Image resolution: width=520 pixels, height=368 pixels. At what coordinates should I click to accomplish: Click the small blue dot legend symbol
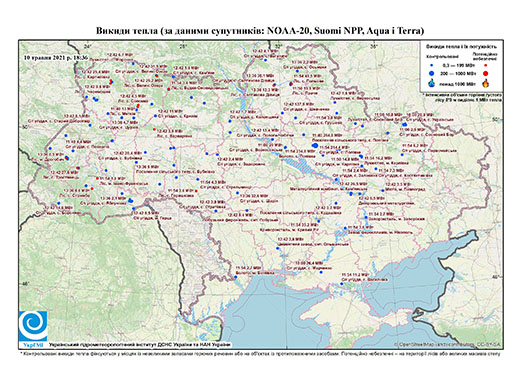tap(431, 66)
